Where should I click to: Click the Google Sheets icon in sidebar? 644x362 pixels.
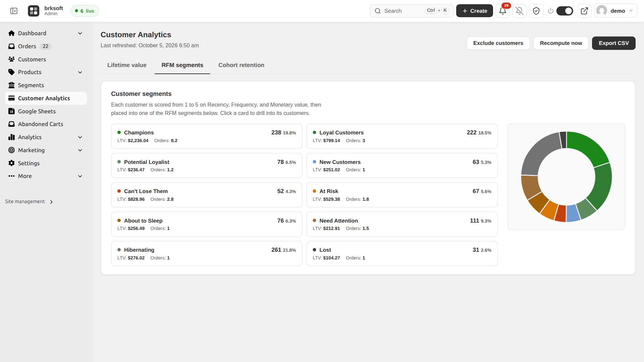point(12,111)
